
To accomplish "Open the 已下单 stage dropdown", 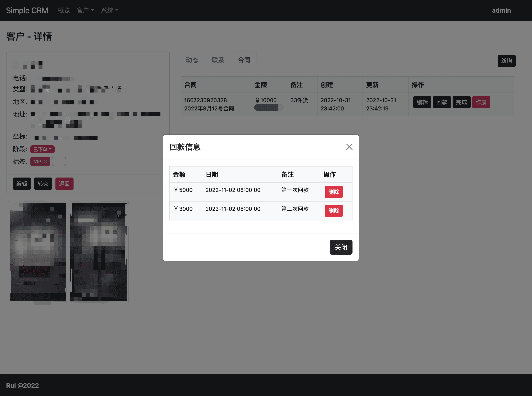I will [x=42, y=149].
